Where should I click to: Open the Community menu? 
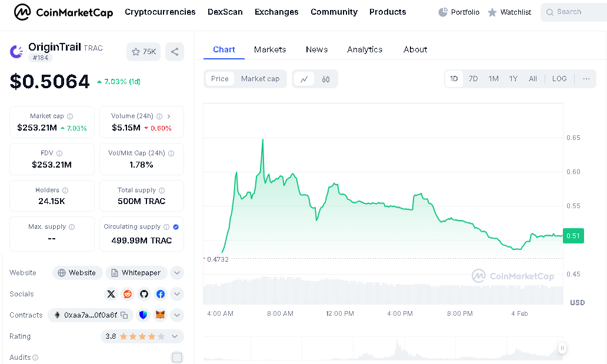333,12
